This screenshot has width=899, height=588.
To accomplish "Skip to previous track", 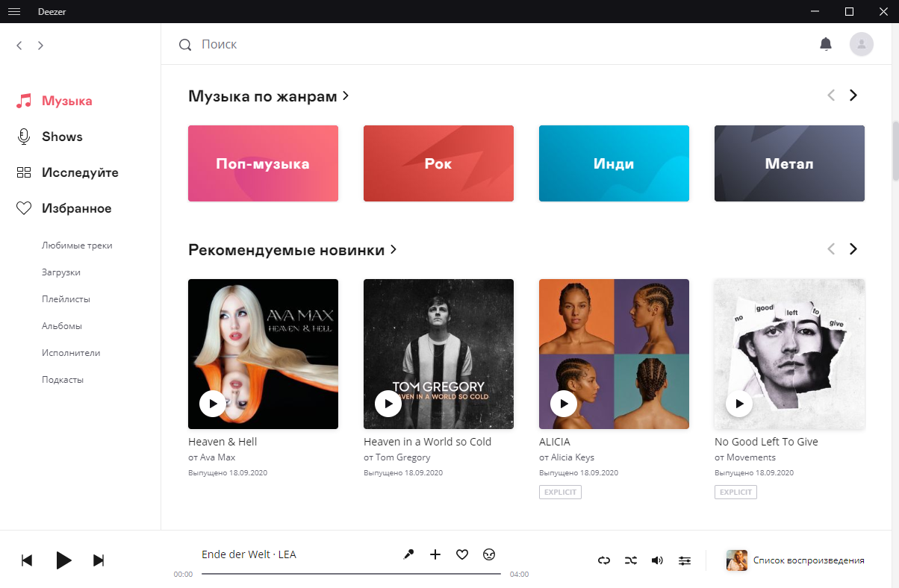I will [x=27, y=560].
